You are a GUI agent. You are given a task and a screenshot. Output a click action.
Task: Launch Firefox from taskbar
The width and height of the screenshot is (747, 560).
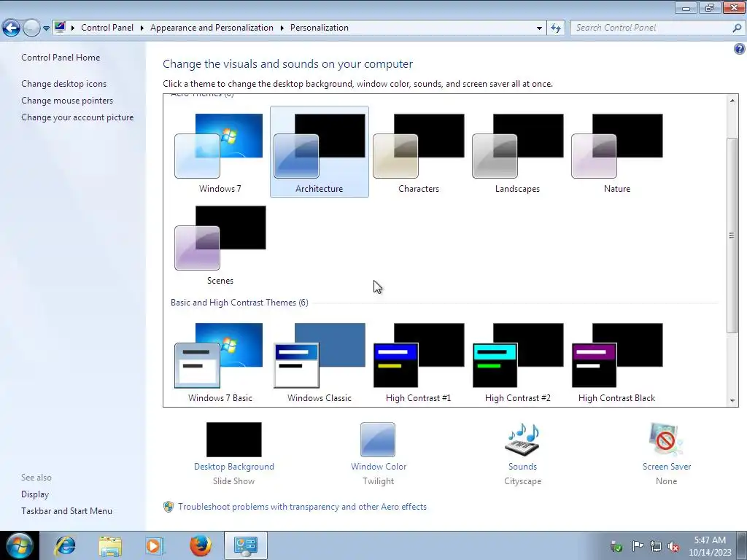point(200,545)
